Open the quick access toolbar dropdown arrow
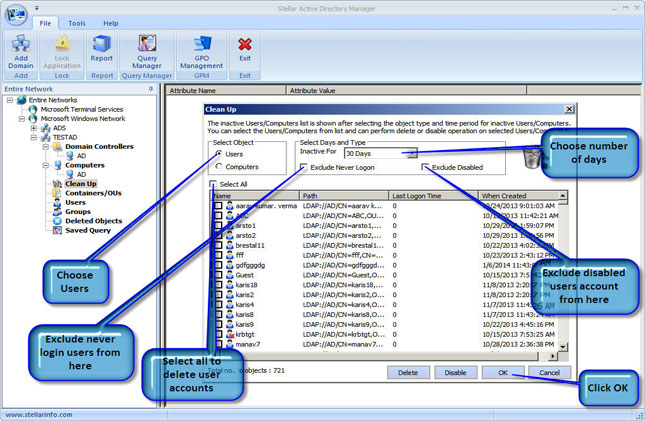 [x=37, y=8]
